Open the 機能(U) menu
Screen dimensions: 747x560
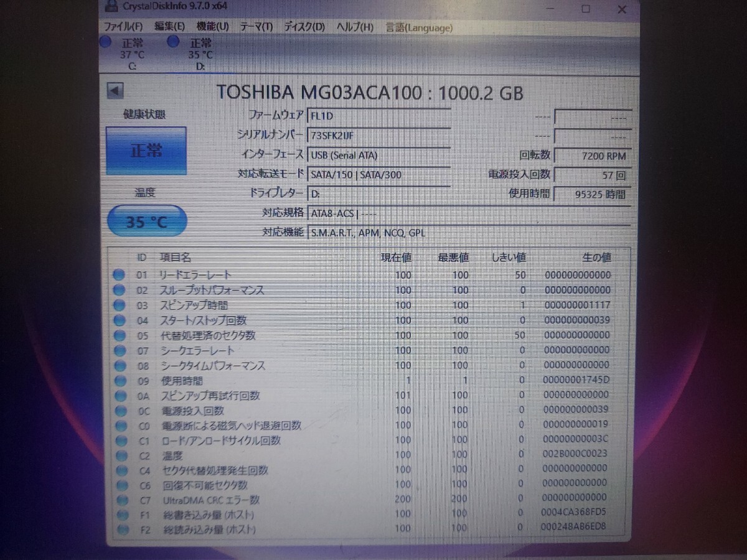[212, 27]
